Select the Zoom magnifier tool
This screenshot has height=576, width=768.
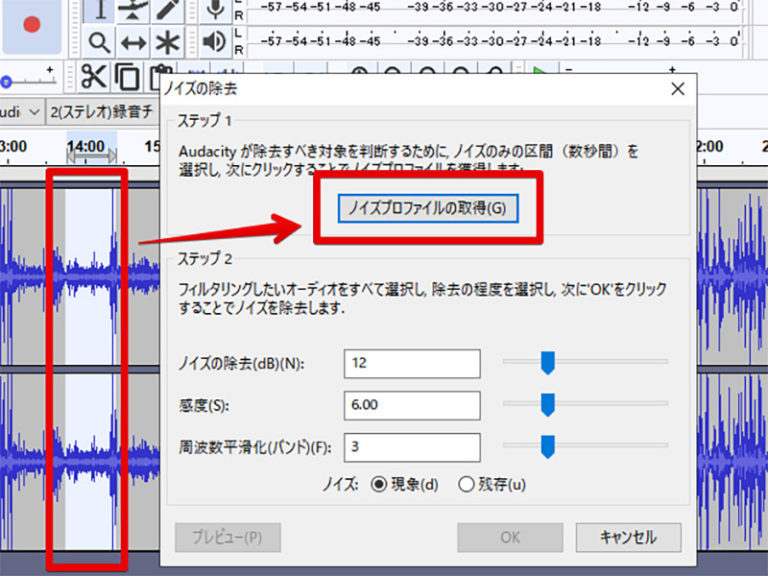pyautogui.click(x=100, y=43)
